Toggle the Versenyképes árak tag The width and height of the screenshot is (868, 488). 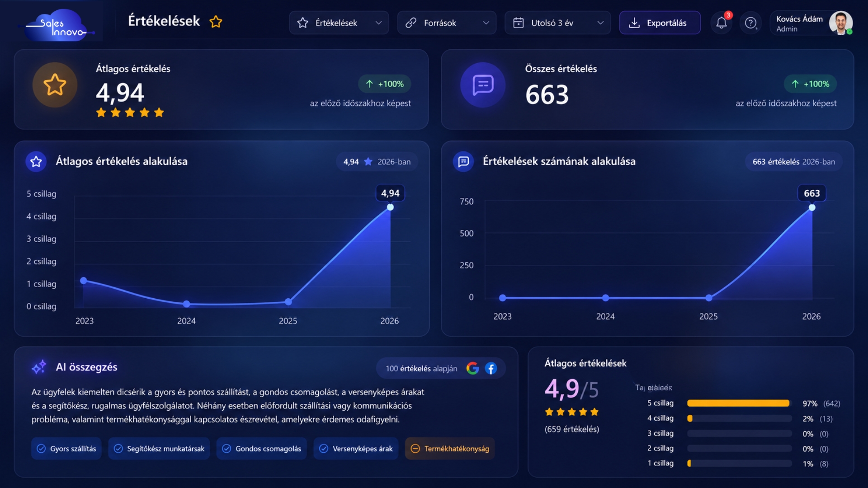click(356, 448)
